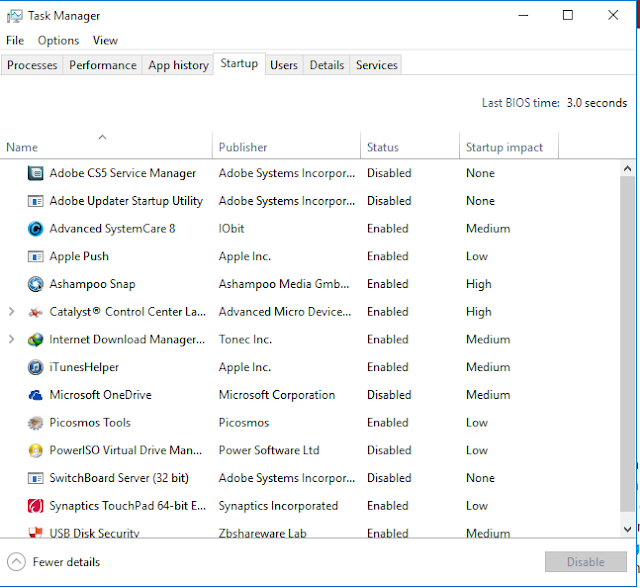Image resolution: width=640 pixels, height=588 pixels.
Task: Click the Catalyst Control Center icon
Action: (x=36, y=312)
